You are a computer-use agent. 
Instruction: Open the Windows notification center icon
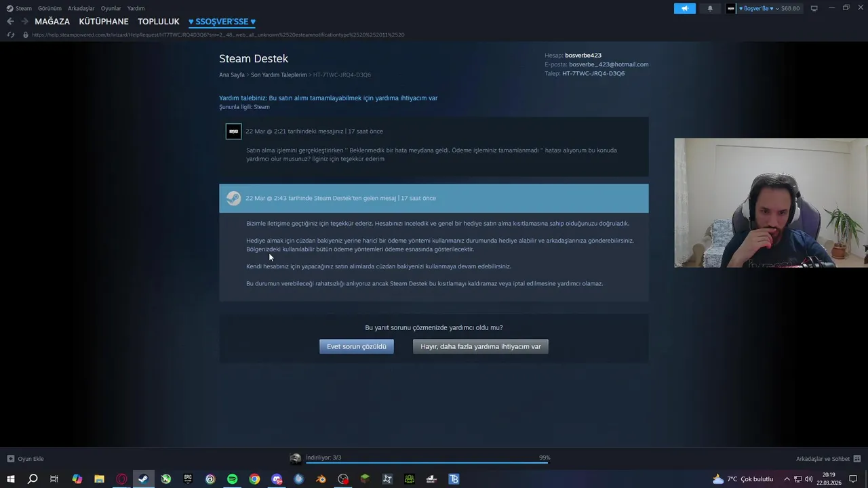coord(853,479)
